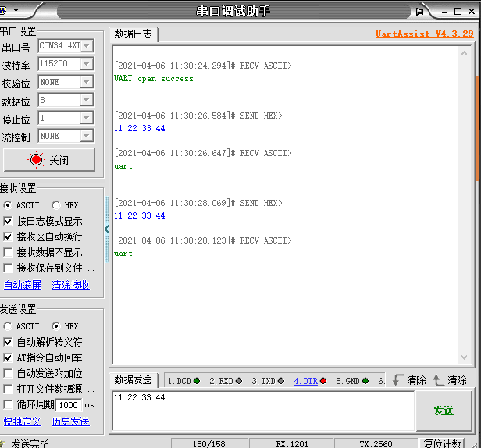Open the 波特率 115200 dropdown
Screen dimensions: 481x448
pos(87,64)
